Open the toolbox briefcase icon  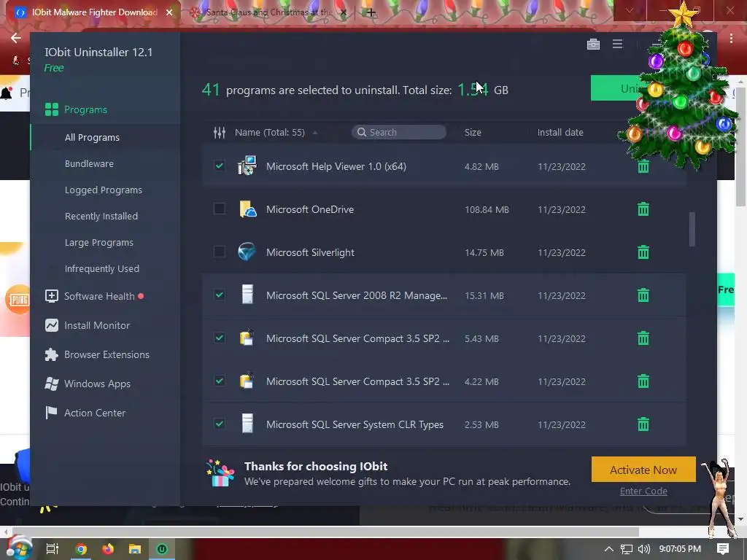click(593, 44)
